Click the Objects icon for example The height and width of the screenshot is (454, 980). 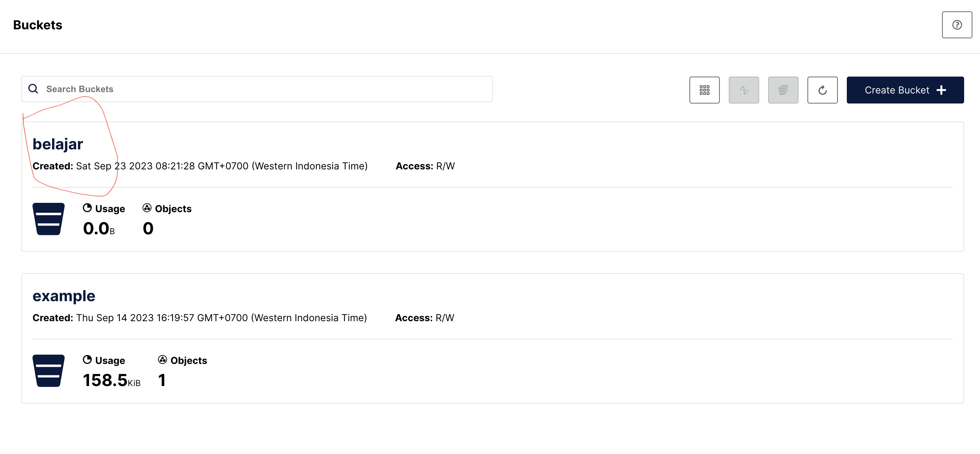point(163,360)
